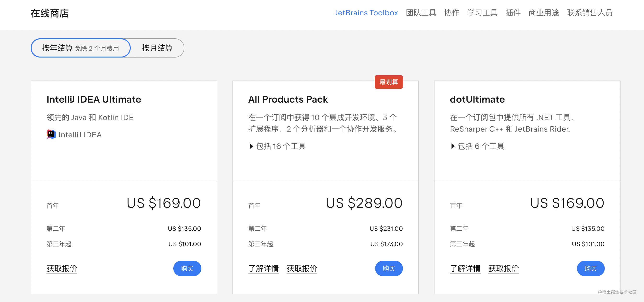The height and width of the screenshot is (302, 644).
Task: Click IntelliJ IDEA Ultimate card heading
Action: click(94, 99)
